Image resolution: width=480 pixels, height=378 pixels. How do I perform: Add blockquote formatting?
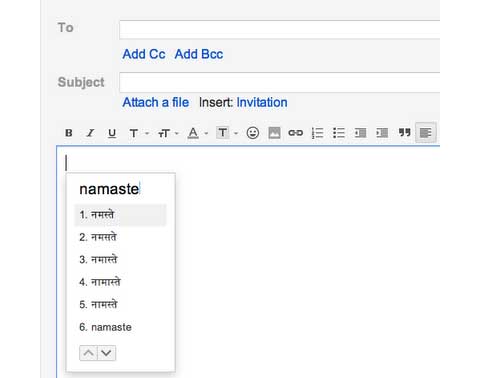tap(404, 132)
